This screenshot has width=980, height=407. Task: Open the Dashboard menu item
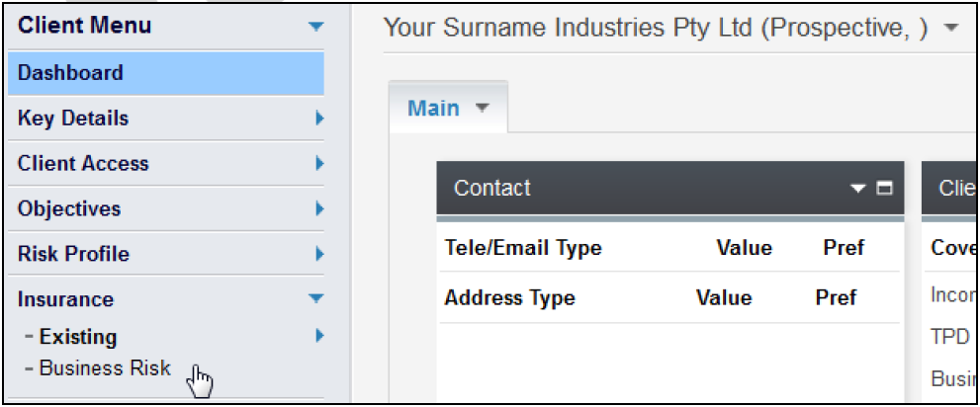[x=70, y=73]
